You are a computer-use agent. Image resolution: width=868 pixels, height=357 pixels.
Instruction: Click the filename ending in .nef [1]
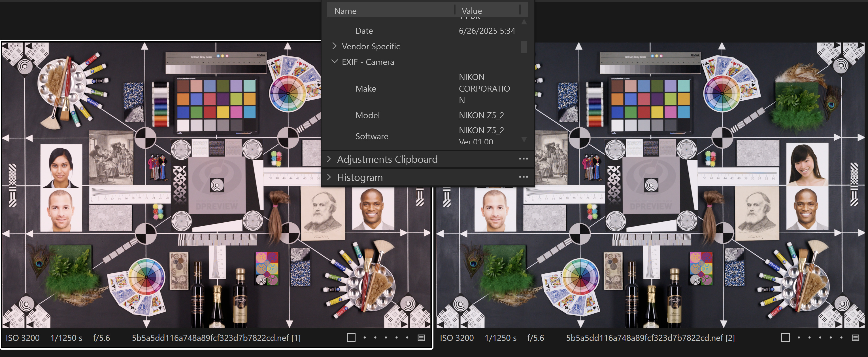pyautogui.click(x=216, y=337)
